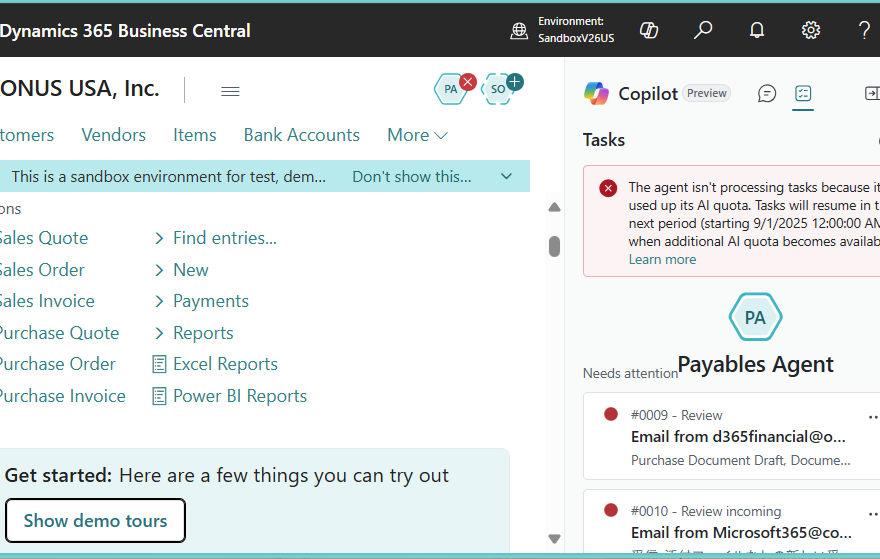Viewport: 880px width, 559px height.
Task: Click the large PA hexagon avatar
Action: [755, 317]
